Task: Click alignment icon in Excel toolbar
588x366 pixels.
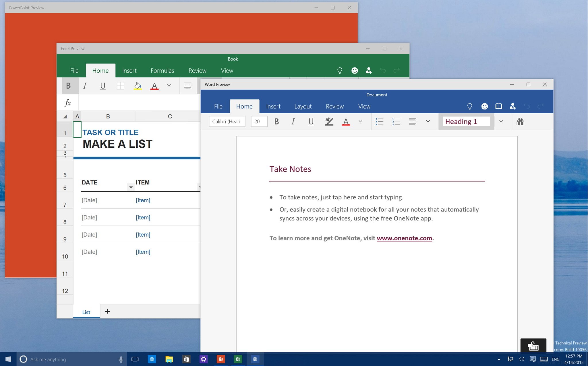Action: (188, 86)
